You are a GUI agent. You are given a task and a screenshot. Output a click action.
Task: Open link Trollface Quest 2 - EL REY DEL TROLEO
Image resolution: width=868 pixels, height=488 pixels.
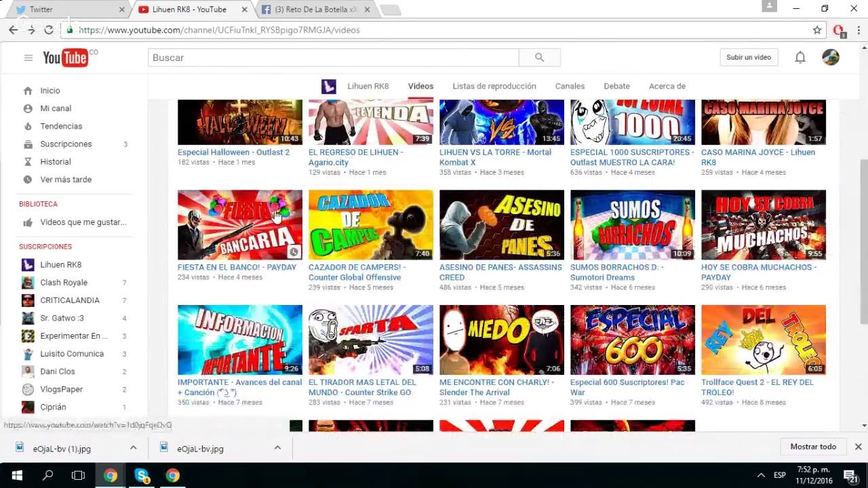click(757, 388)
